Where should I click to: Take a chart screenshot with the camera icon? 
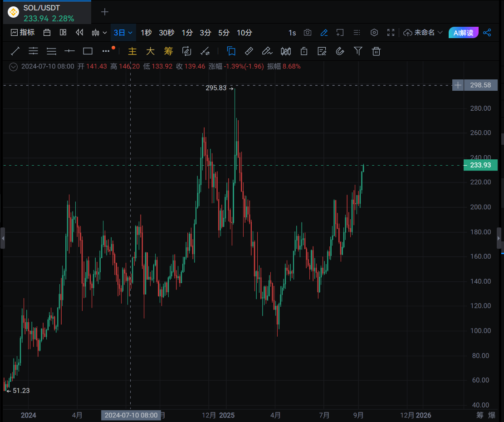[x=308, y=33]
